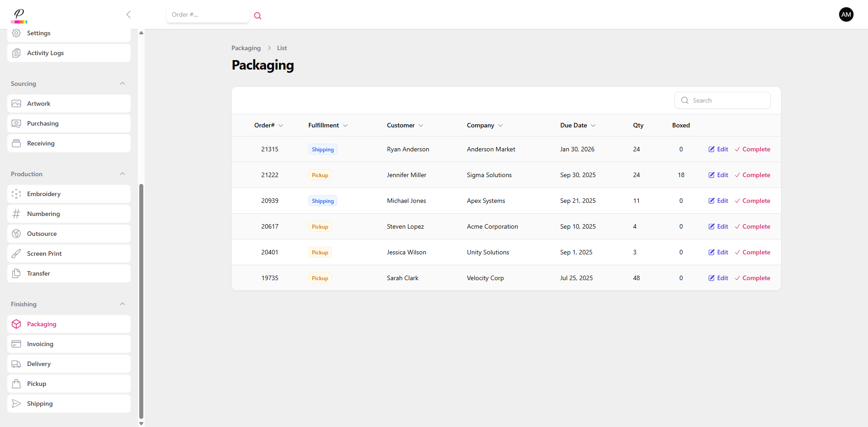Click the edit pencil icon for order 21315
This screenshot has height=427, width=868.
click(712, 149)
